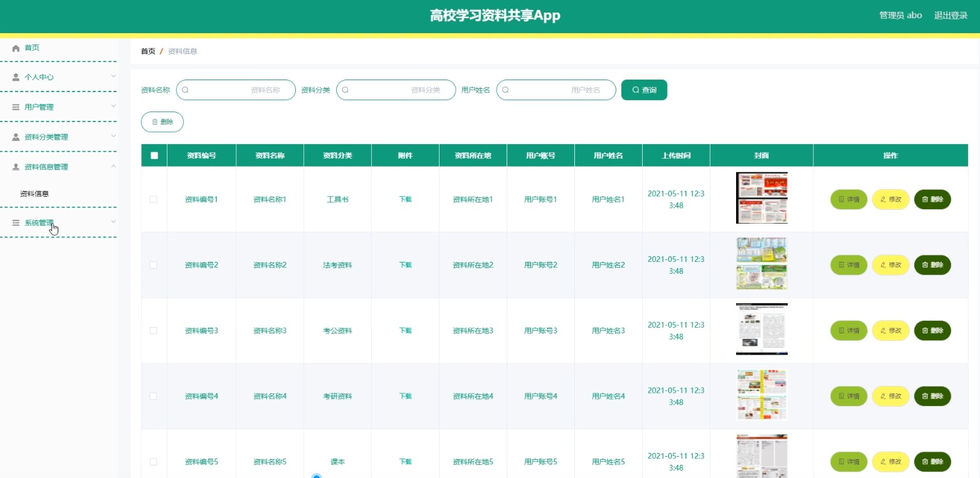
Task: Click the search icon inside 资料名称 field
Action: [186, 90]
